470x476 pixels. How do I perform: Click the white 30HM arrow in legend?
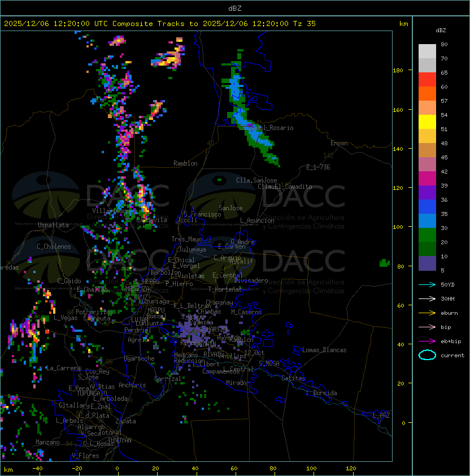pyautogui.click(x=427, y=298)
